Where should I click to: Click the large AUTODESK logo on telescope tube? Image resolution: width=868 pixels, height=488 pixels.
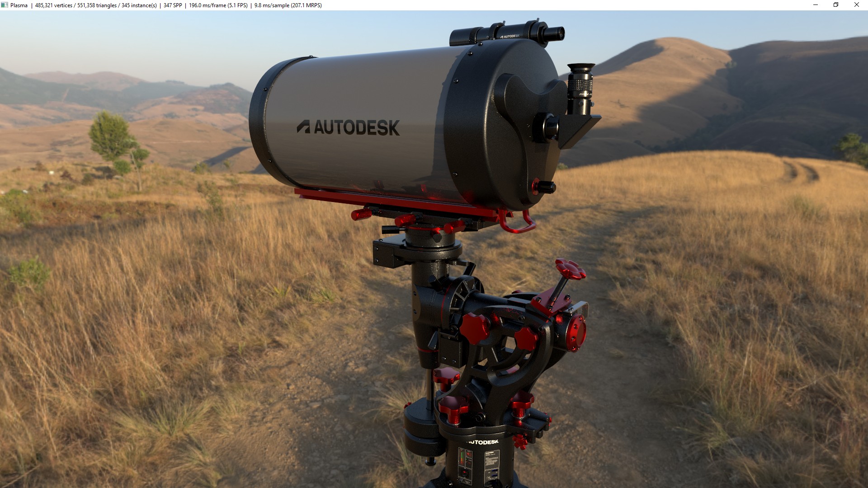tap(348, 127)
